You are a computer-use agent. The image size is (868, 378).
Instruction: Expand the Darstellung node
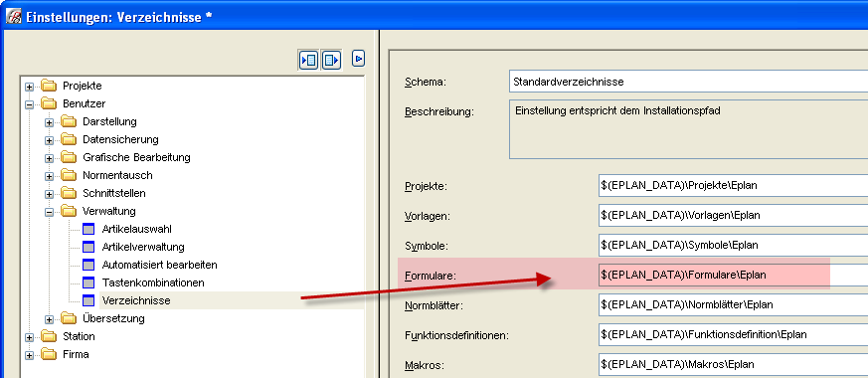click(50, 123)
